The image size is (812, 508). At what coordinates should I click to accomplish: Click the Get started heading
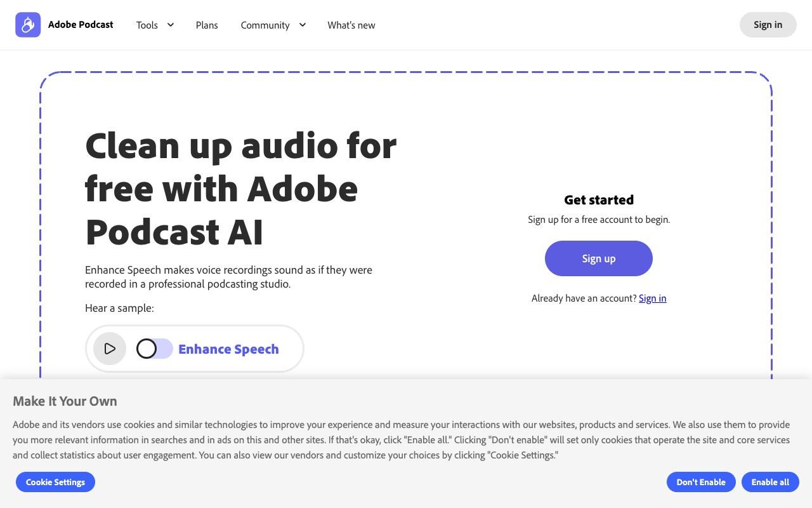point(599,199)
